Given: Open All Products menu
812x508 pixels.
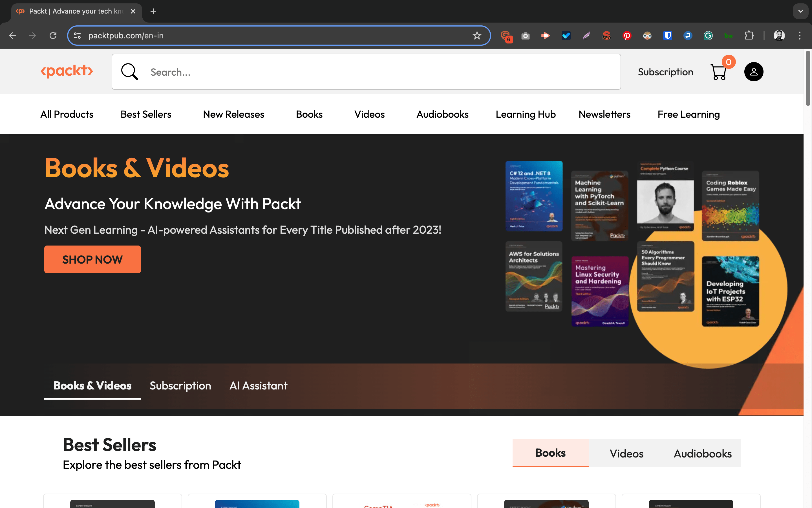Looking at the screenshot, I should pyautogui.click(x=67, y=114).
